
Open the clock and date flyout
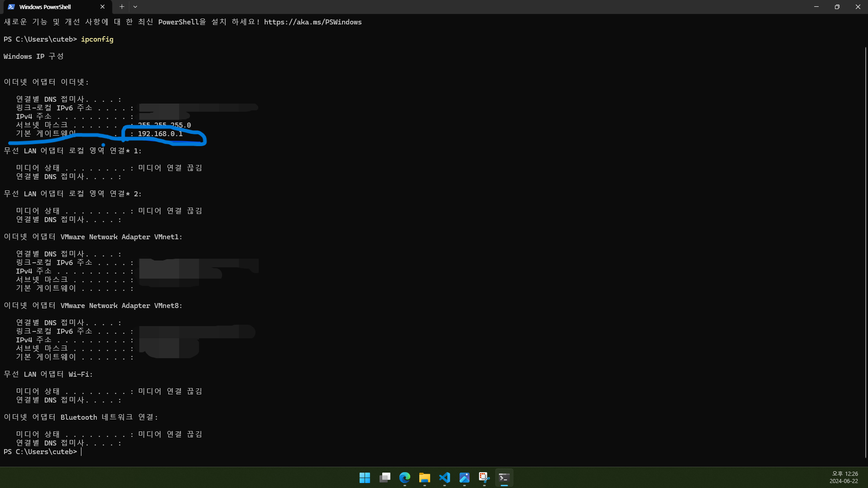coord(844,478)
